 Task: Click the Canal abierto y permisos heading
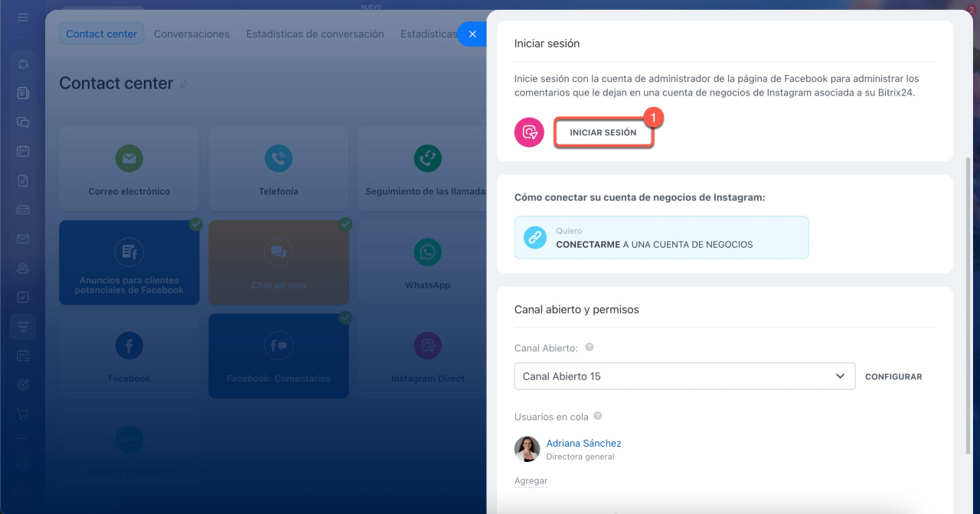pyautogui.click(x=577, y=310)
